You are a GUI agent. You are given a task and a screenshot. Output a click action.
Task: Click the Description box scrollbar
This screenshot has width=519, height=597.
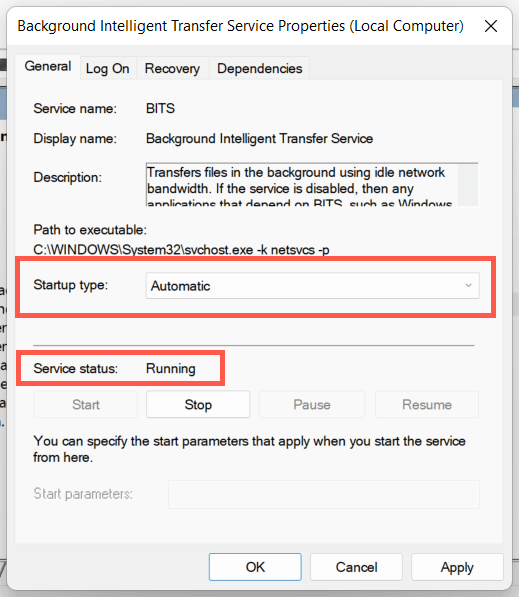point(468,185)
